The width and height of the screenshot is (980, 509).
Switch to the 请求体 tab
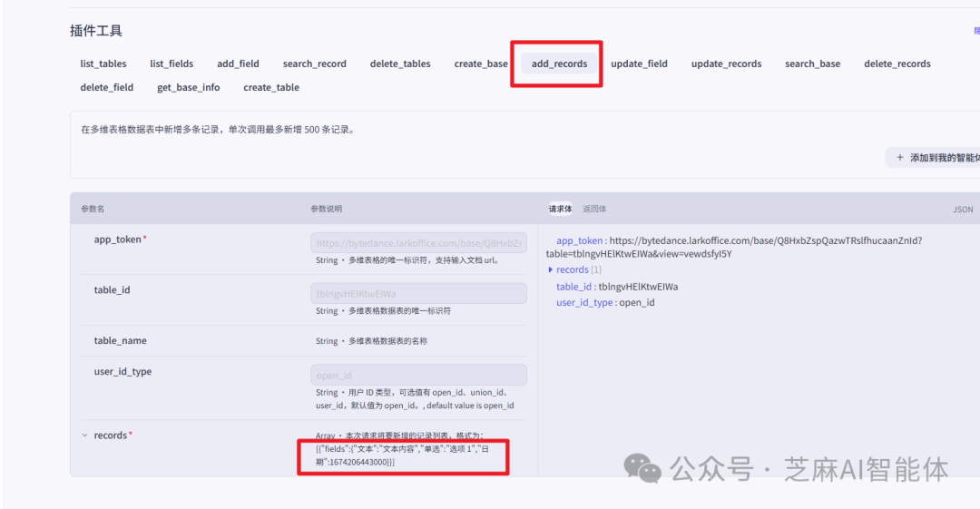click(x=560, y=209)
